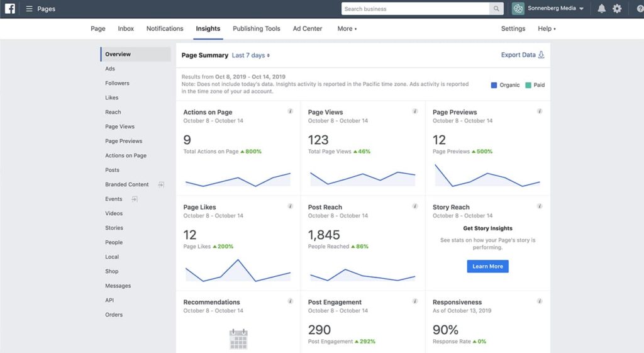Click the 290 Post Engagement value
644x353 pixels.
(x=319, y=330)
